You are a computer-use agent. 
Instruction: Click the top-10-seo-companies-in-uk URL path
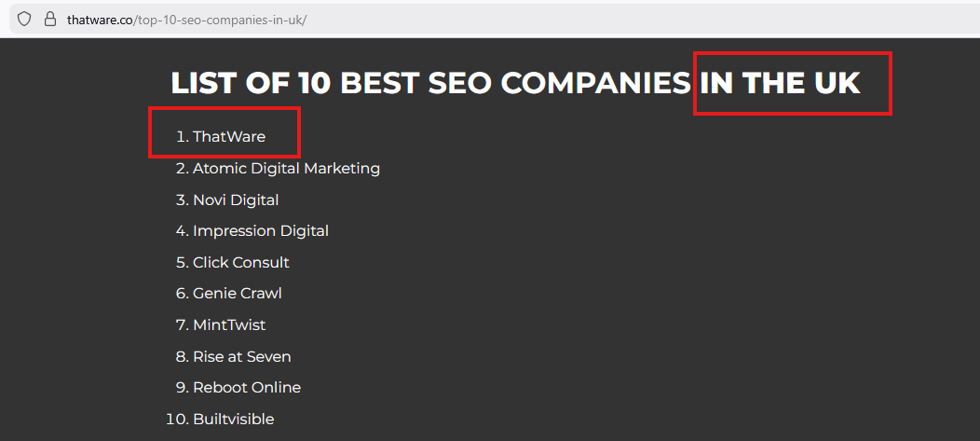[x=221, y=20]
